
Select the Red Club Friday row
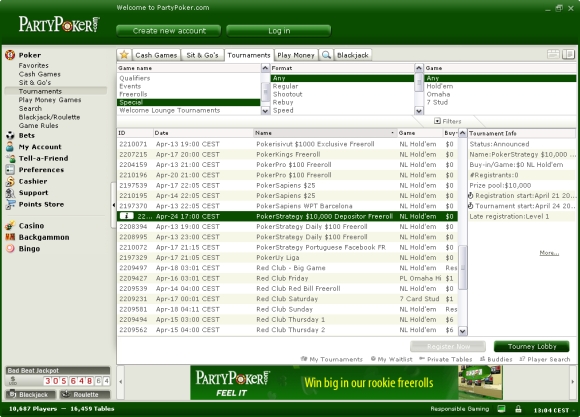[287, 278]
